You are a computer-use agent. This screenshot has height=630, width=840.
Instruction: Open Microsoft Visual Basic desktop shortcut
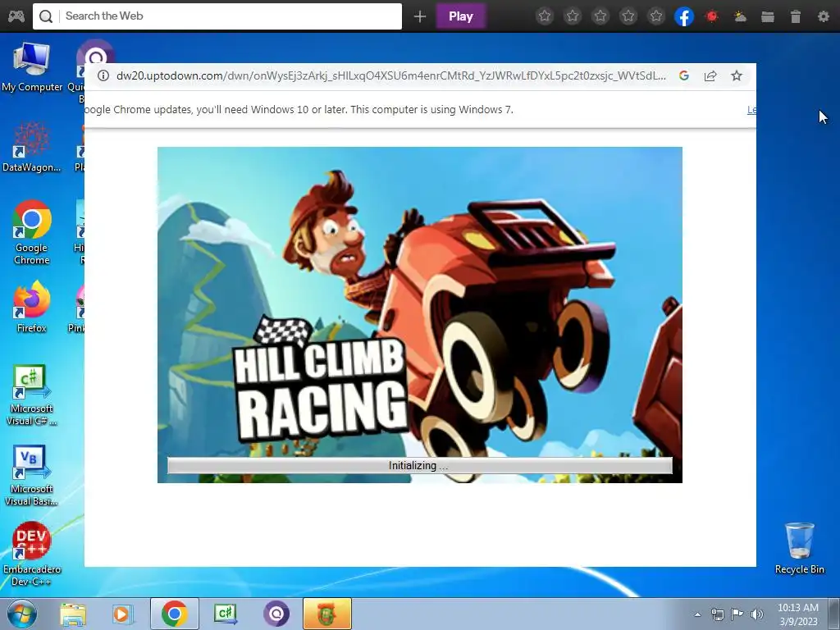(32, 476)
